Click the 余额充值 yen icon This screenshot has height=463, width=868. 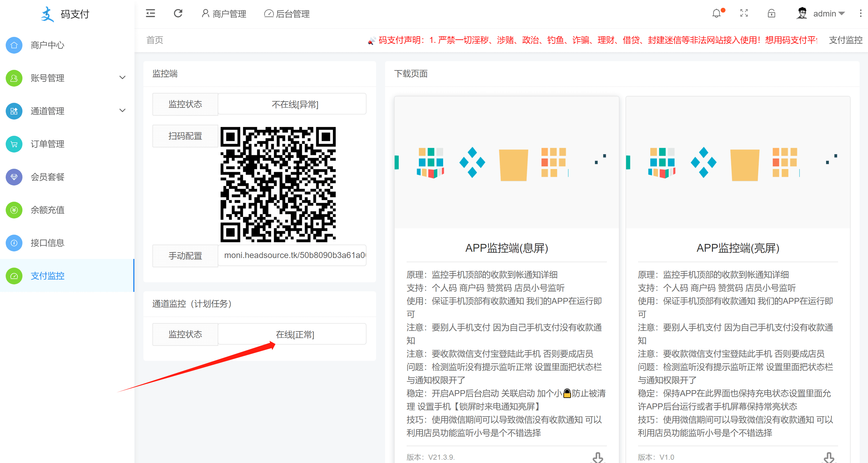14,210
